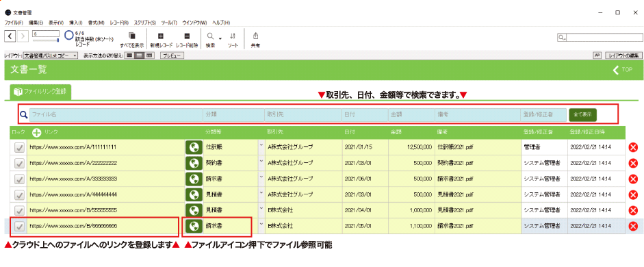The image size is (644, 267).
Task: Open the ファイル(F) menu
Action: tap(14, 23)
